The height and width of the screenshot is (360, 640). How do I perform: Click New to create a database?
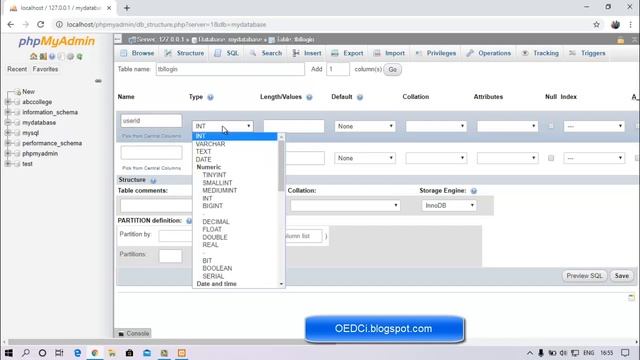point(28,91)
